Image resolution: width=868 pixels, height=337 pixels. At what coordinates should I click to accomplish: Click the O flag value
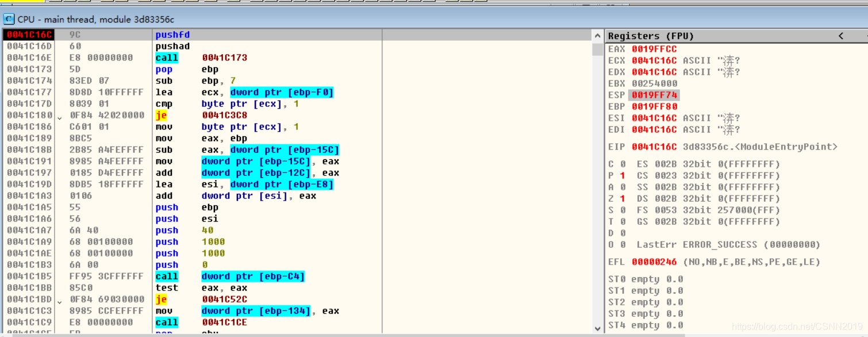[x=623, y=244]
